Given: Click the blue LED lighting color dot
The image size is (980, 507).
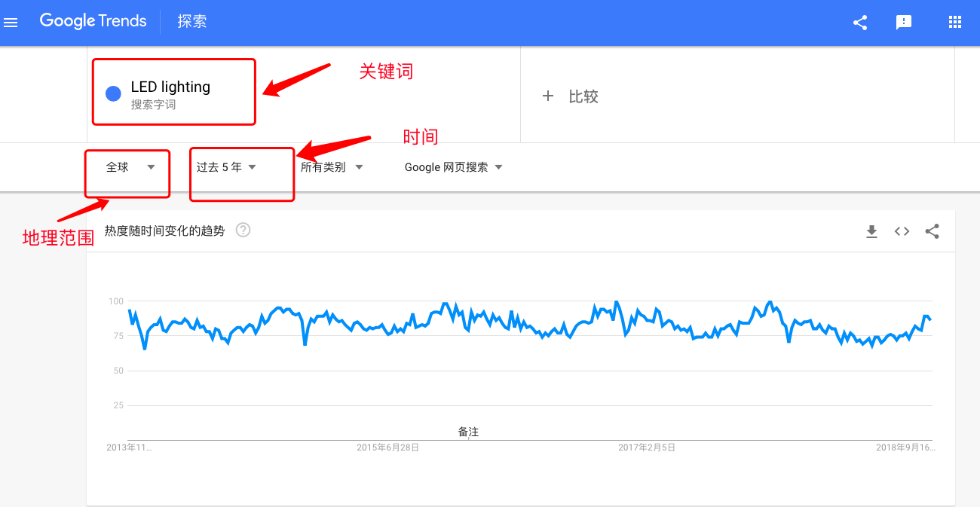Looking at the screenshot, I should tap(113, 93).
